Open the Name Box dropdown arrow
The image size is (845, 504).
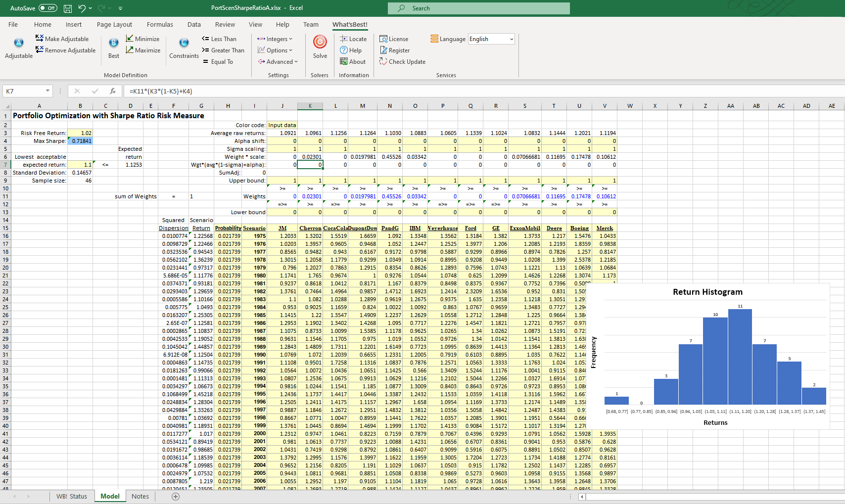click(x=48, y=91)
